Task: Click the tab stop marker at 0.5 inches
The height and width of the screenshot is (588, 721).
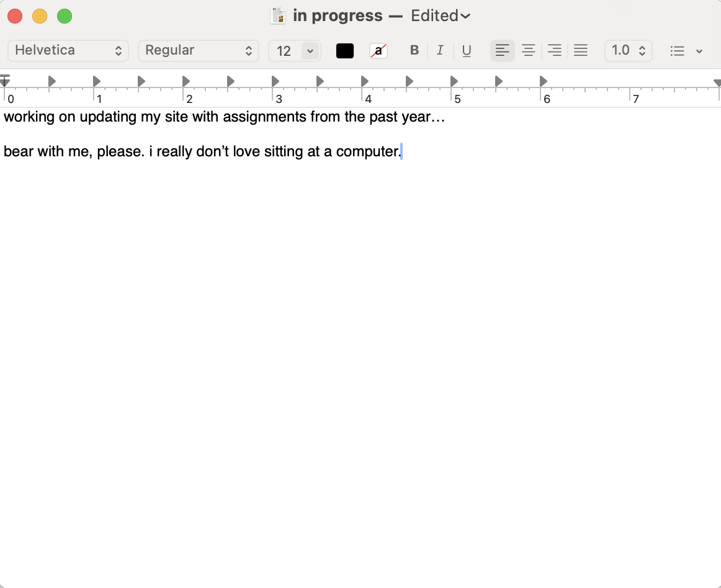Action: (x=52, y=81)
